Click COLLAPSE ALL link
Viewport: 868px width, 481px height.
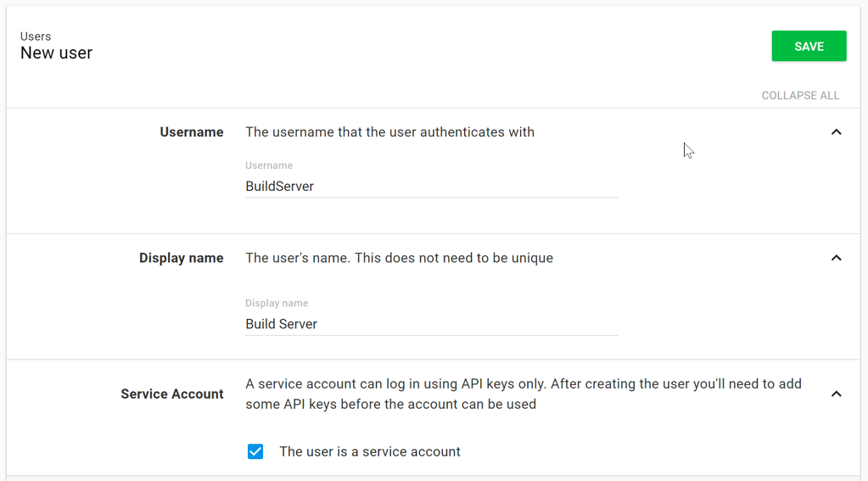(x=800, y=95)
